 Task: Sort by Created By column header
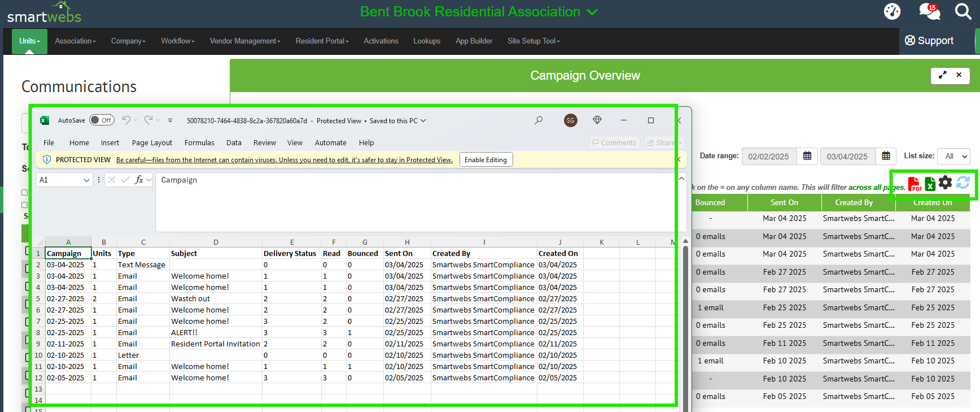pyautogui.click(x=854, y=203)
